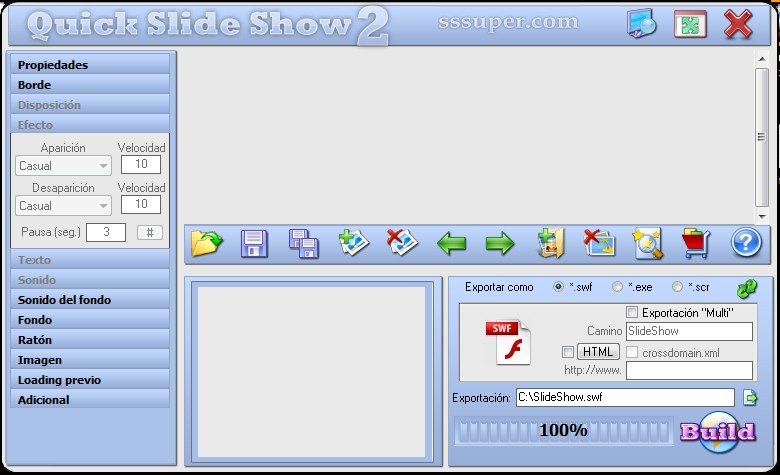Click the Aparición Velocidad field
The width and height of the screenshot is (780, 475).
click(141, 164)
